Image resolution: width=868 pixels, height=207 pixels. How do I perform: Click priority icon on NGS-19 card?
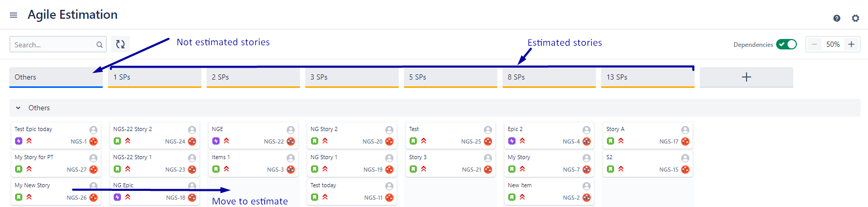click(x=325, y=169)
